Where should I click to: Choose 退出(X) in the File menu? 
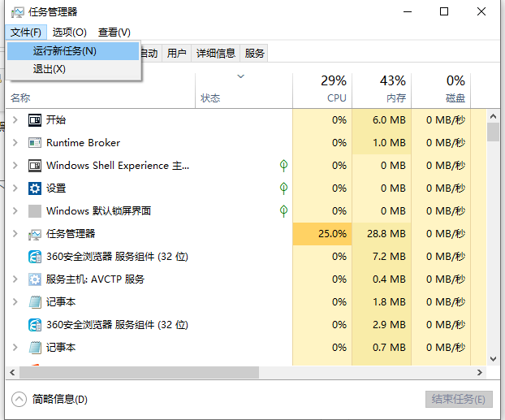point(50,69)
